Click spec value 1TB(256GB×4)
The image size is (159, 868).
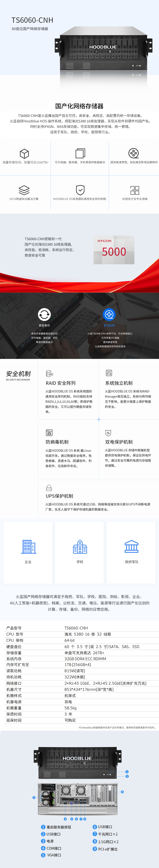pos(78,665)
